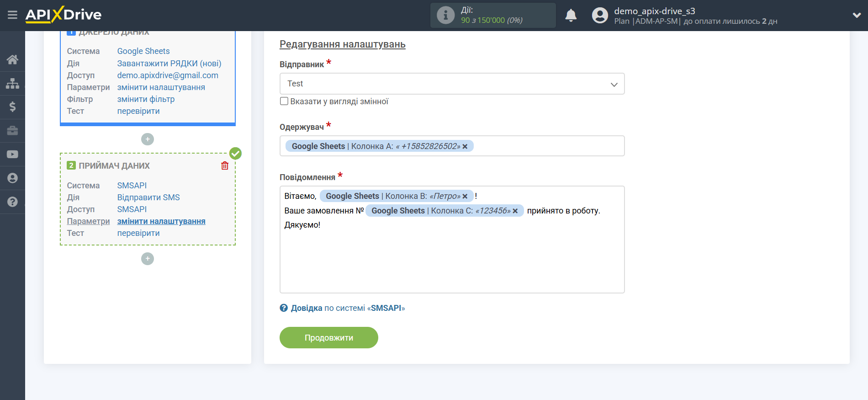Click SMSAPI system link in receiver
868x400 pixels.
132,186
